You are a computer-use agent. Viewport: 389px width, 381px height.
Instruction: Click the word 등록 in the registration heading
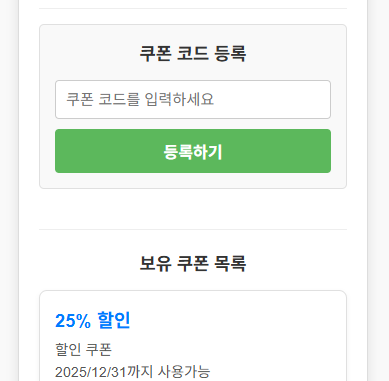230,53
